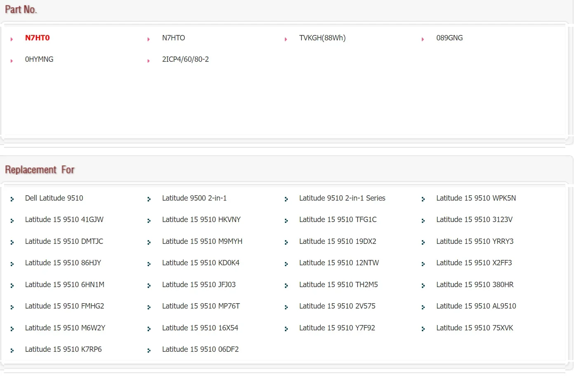Click Latitude 15 9510 M9MYH
The width and height of the screenshot is (588, 379).
click(x=202, y=241)
